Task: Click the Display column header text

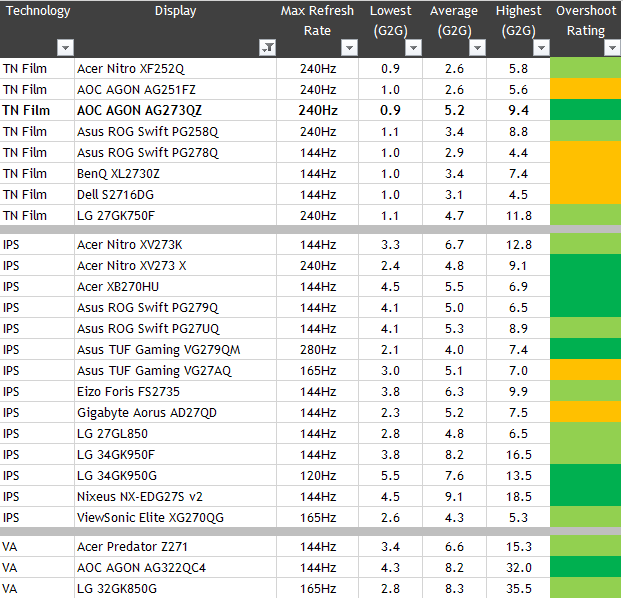Action: pyautogui.click(x=175, y=11)
